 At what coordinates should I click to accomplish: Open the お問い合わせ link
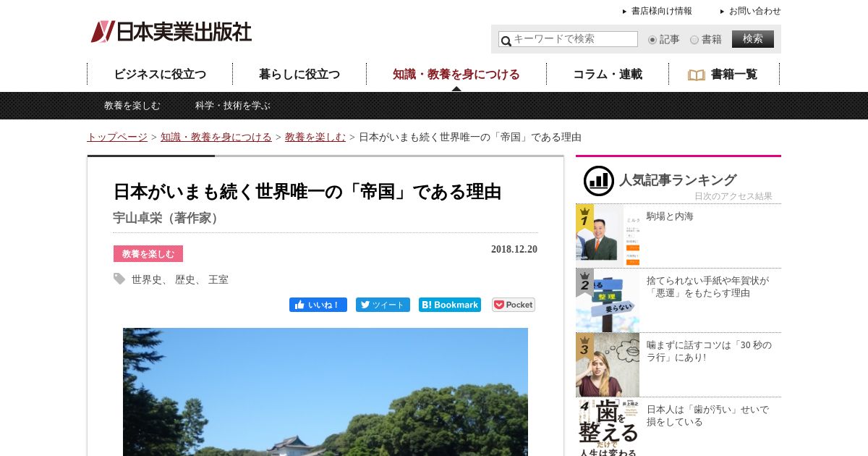tap(755, 11)
